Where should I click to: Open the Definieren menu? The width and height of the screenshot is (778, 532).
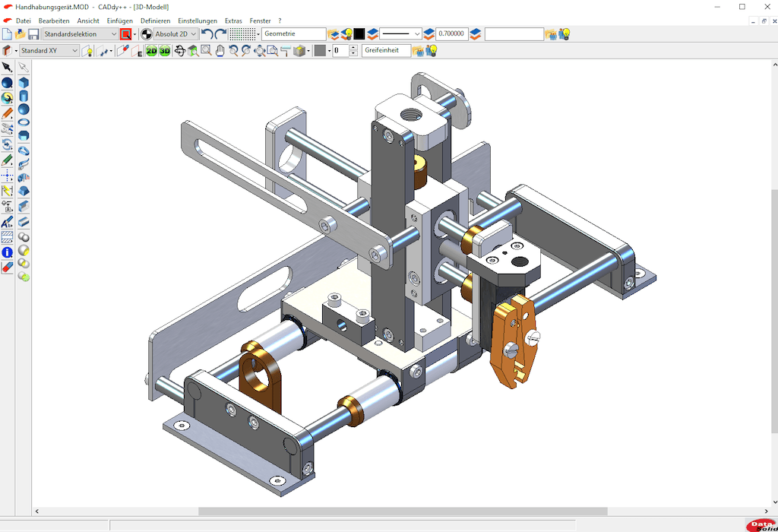point(155,21)
